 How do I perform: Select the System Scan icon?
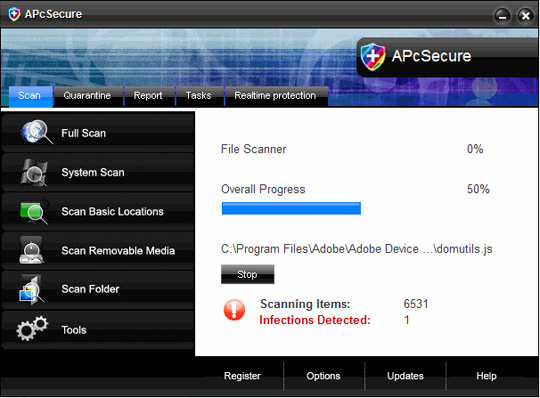[x=34, y=172]
